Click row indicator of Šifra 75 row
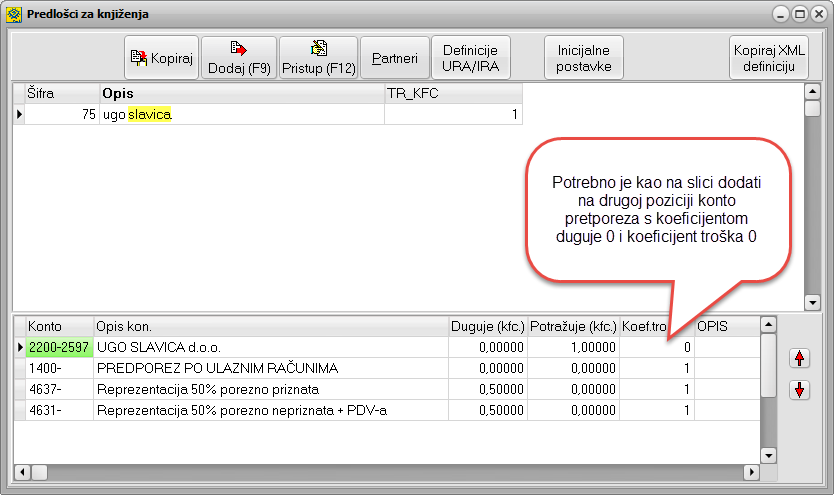This screenshot has height=495, width=834. tap(19, 114)
